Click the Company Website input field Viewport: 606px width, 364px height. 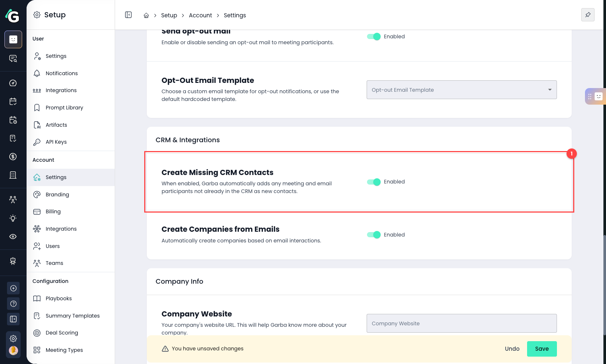(x=461, y=323)
